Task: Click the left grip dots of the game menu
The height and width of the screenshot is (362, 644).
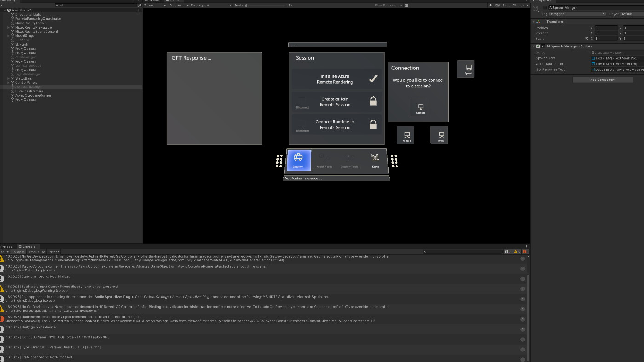Action: [x=279, y=161]
